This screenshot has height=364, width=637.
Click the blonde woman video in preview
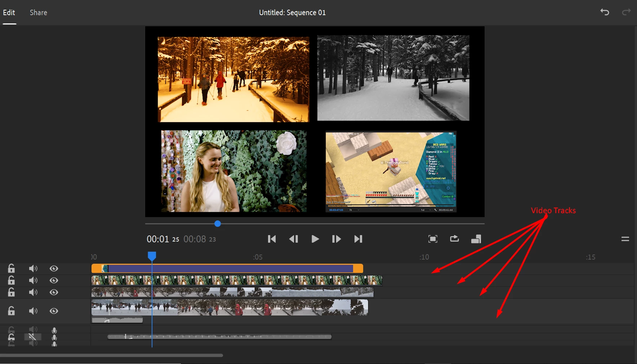pos(234,171)
